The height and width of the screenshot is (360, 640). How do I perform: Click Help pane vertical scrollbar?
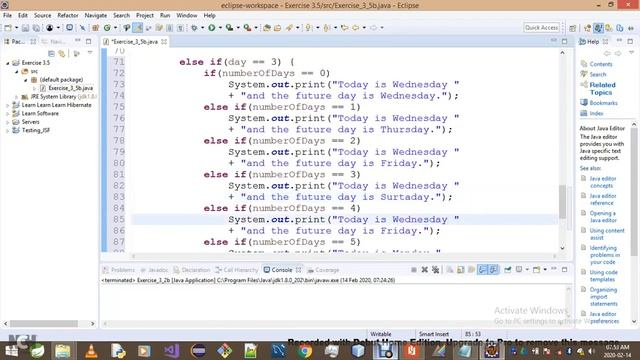pos(634,192)
